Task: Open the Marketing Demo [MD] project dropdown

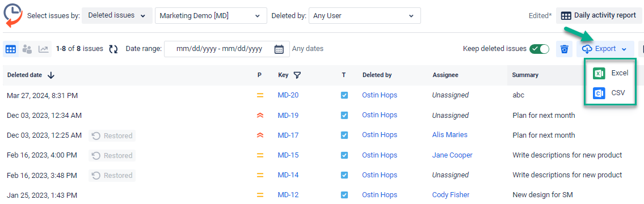Action: tap(211, 16)
